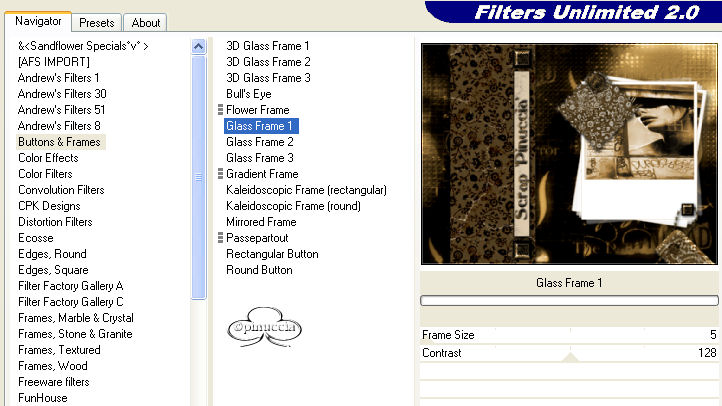The width and height of the screenshot is (722, 406).
Task: Apply the 3D Glass Frame 3 filter
Action: [x=268, y=78]
